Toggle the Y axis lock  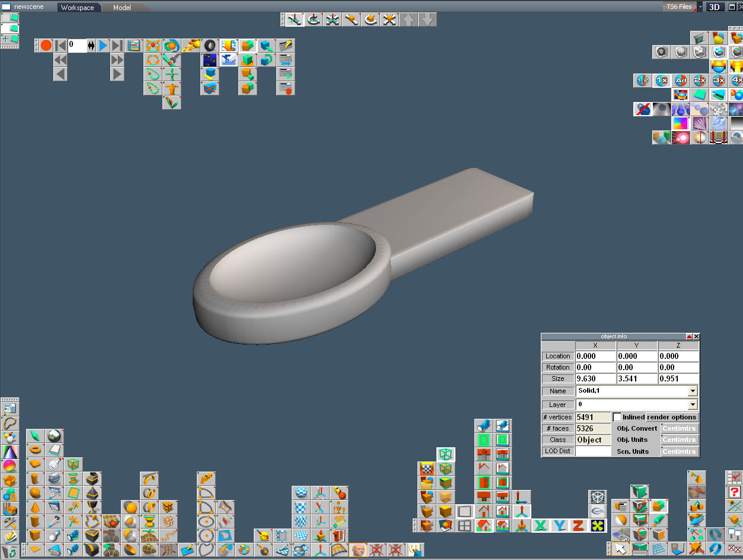(559, 526)
